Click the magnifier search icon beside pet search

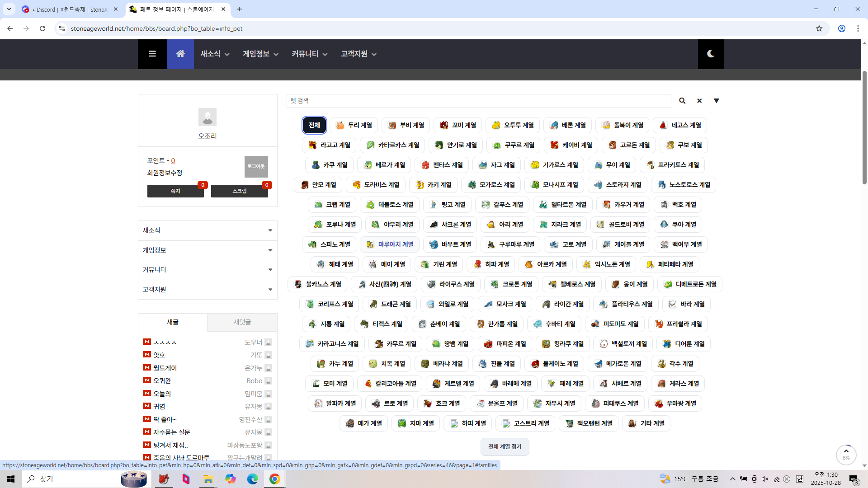pos(682,101)
